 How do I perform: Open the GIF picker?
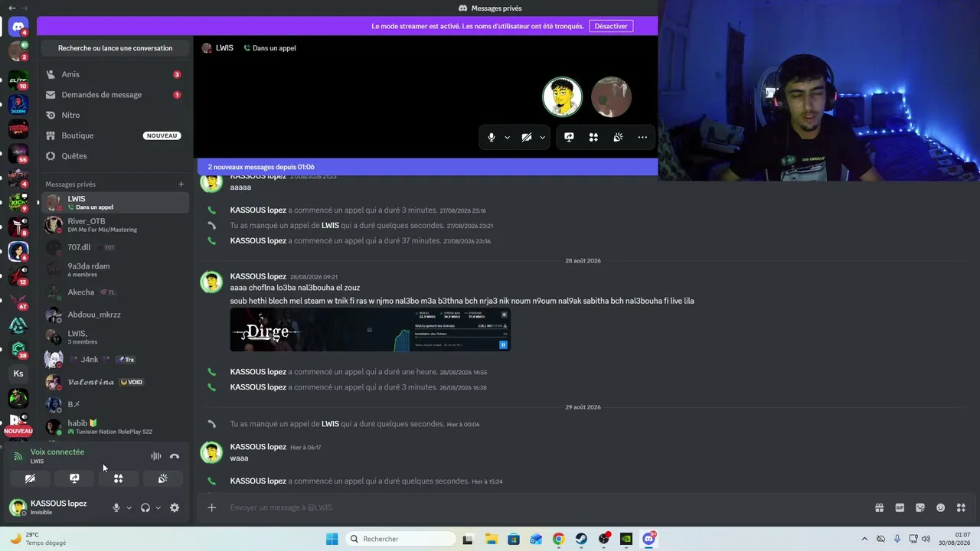(x=900, y=507)
